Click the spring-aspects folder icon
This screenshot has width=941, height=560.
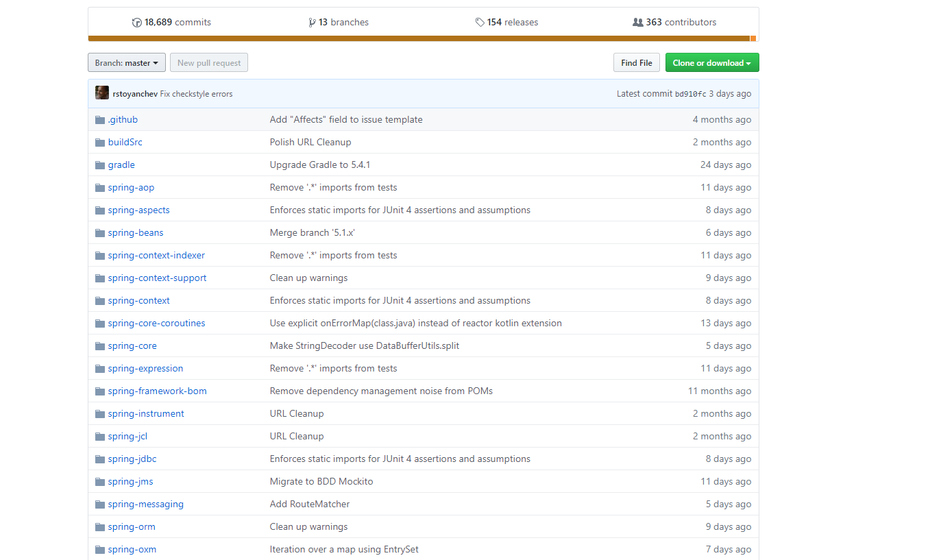(100, 210)
